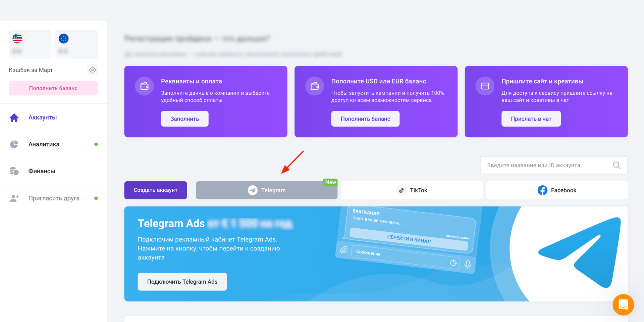Click the large Telegram logo in banner
The image size is (644, 322).
(x=580, y=252)
